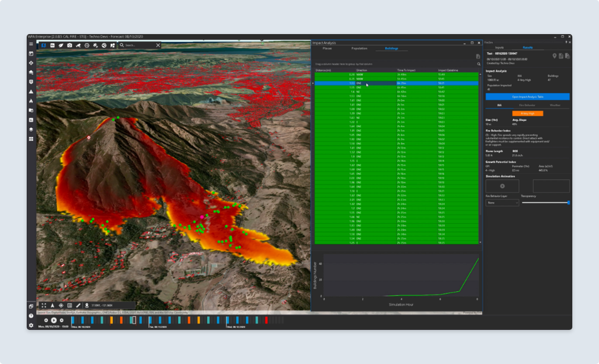This screenshot has width=599, height=364.
Task: Open the layers stack icon in sidebar
Action: (31, 129)
